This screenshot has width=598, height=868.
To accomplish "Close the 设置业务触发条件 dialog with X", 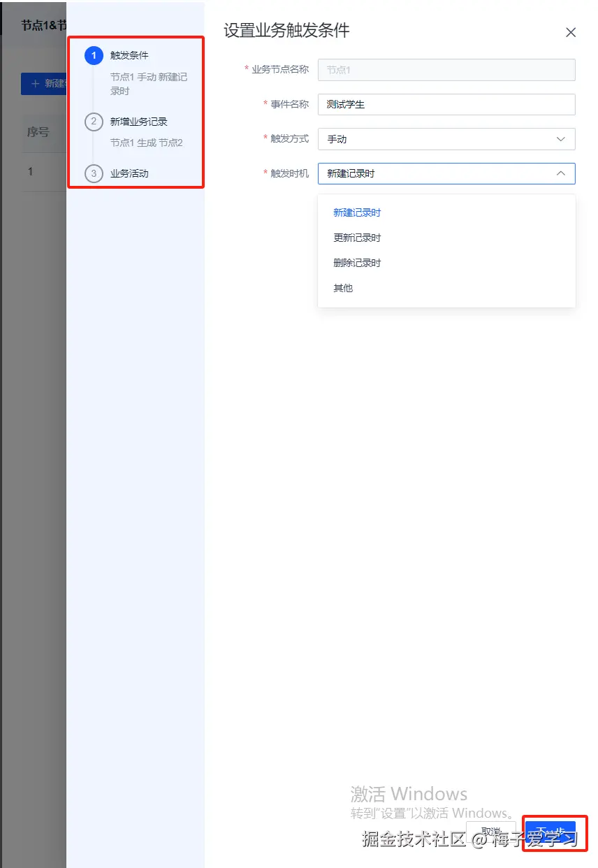I will (571, 32).
